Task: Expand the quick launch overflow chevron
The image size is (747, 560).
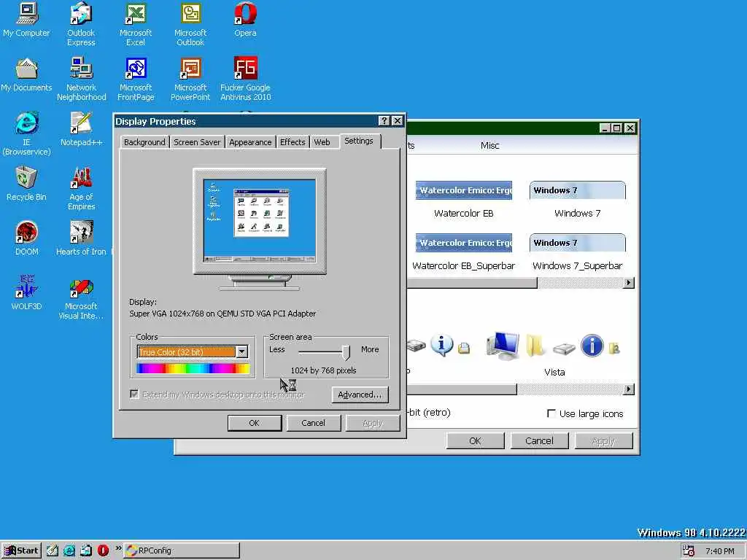Action: click(x=118, y=548)
